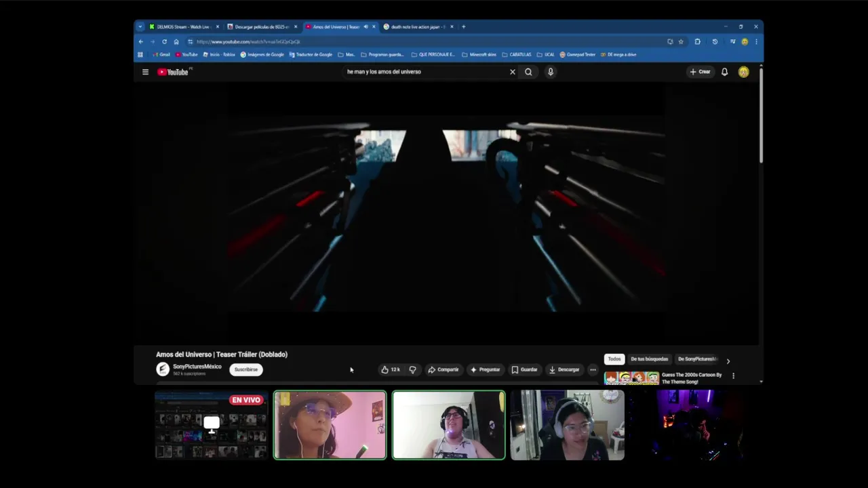
Task: Expand the tab search dropdown arrow
Action: (x=140, y=27)
